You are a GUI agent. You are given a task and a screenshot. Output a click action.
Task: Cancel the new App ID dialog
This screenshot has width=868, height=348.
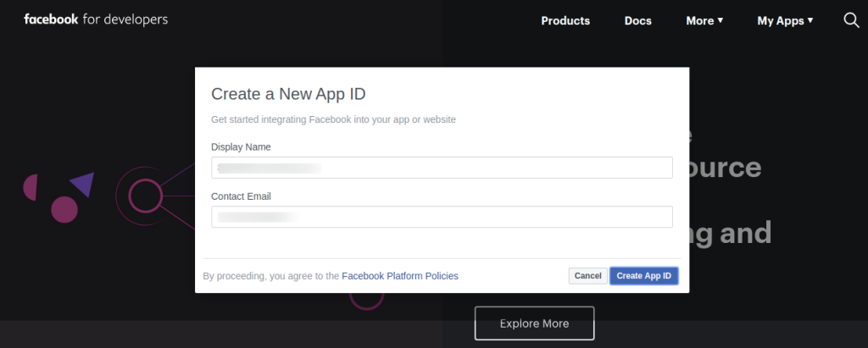(x=588, y=275)
